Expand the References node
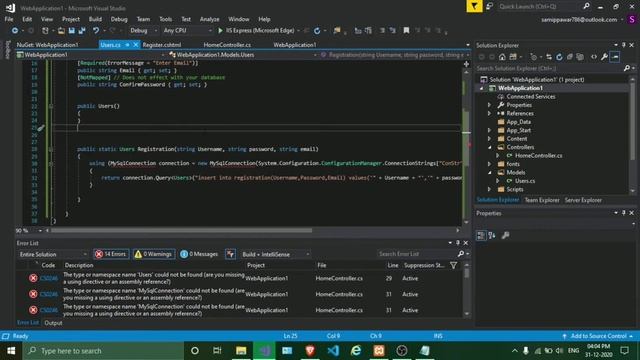Image resolution: width=640 pixels, height=360 pixels. pos(489,113)
